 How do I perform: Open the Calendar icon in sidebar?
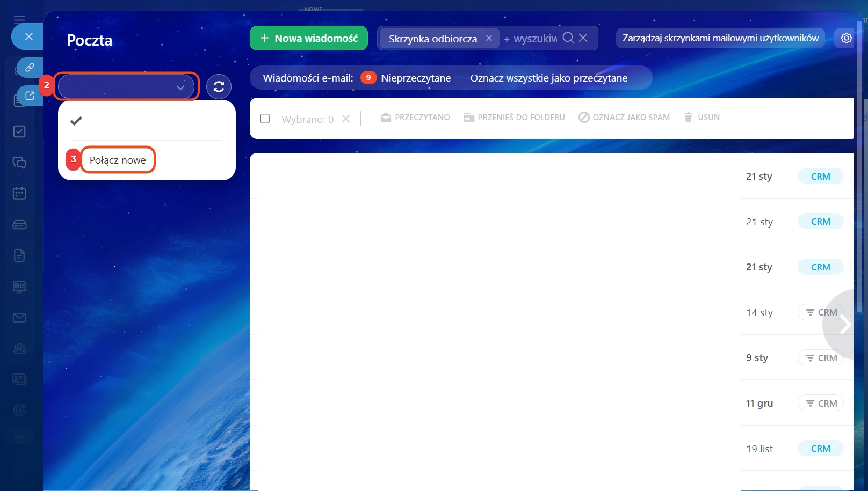click(19, 193)
